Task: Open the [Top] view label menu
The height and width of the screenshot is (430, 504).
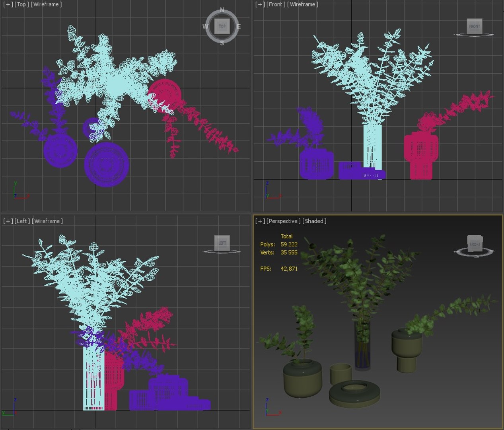Action: tap(21, 4)
